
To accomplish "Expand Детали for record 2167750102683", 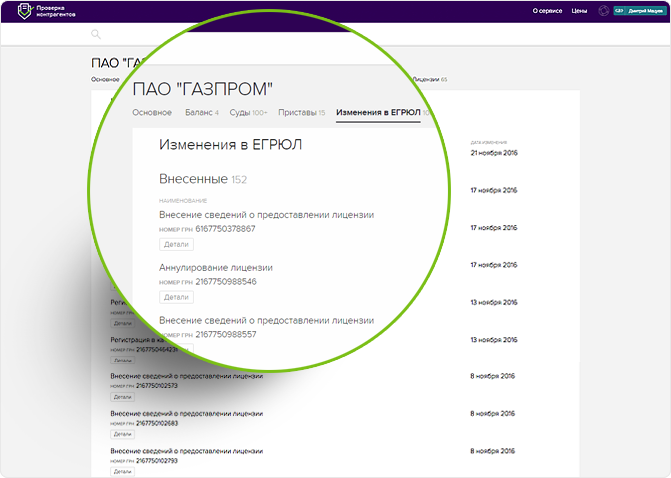I will click(x=122, y=434).
